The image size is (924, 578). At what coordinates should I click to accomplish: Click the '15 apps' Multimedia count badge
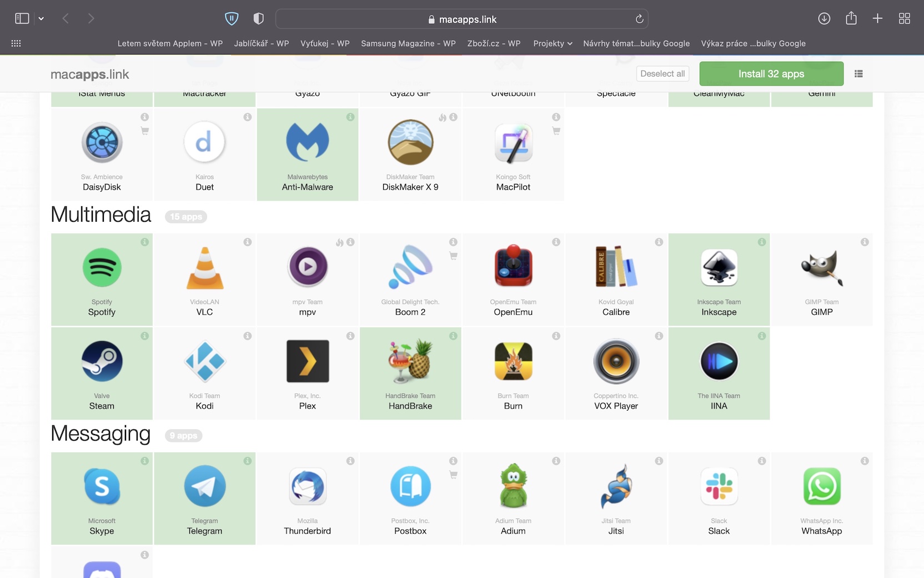pos(186,217)
